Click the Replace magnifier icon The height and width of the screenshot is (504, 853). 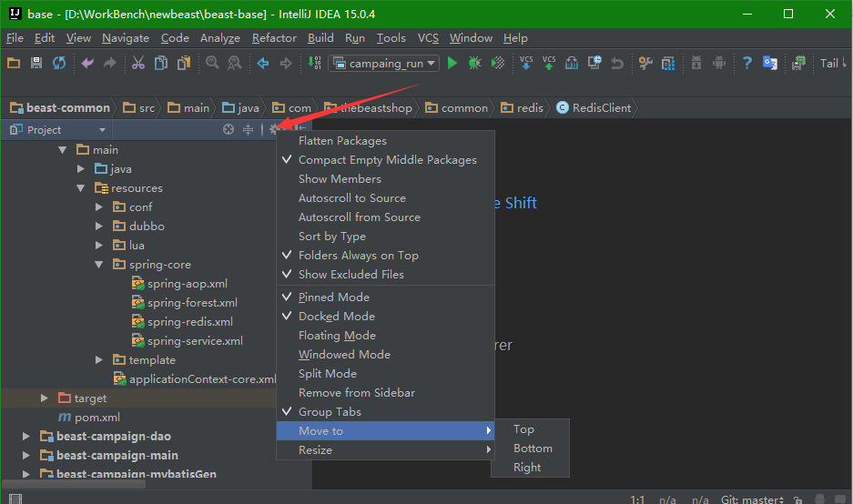235,63
